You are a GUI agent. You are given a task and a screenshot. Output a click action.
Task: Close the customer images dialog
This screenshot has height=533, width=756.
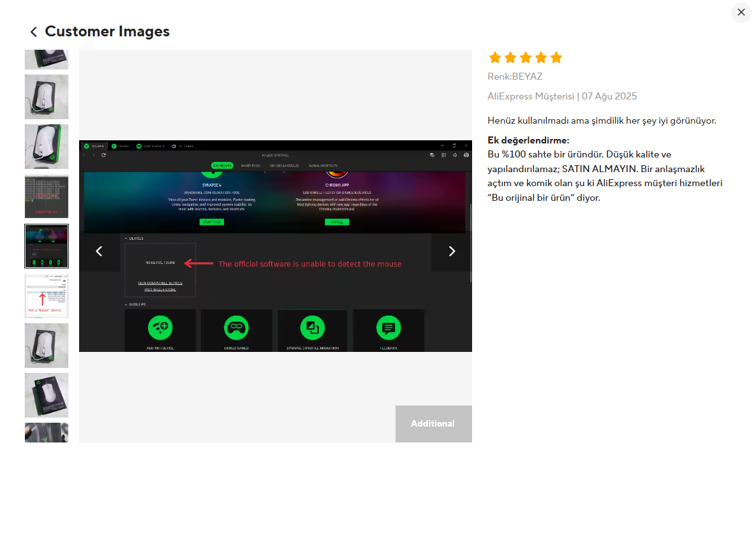pos(741,12)
